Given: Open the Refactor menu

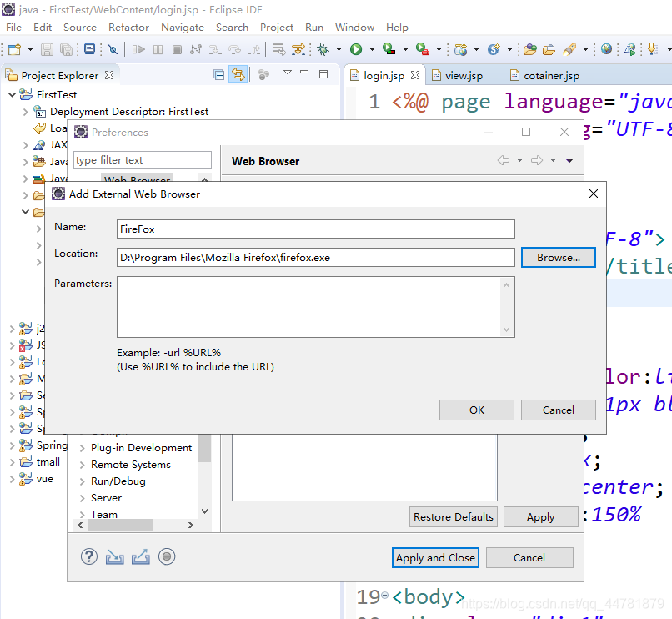Looking at the screenshot, I should coord(128,27).
